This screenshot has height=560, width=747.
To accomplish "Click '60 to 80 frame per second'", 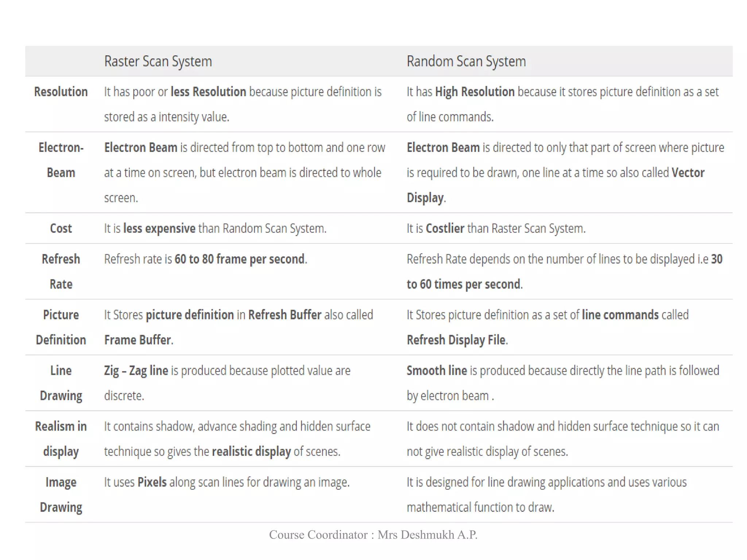I will 239,259.
